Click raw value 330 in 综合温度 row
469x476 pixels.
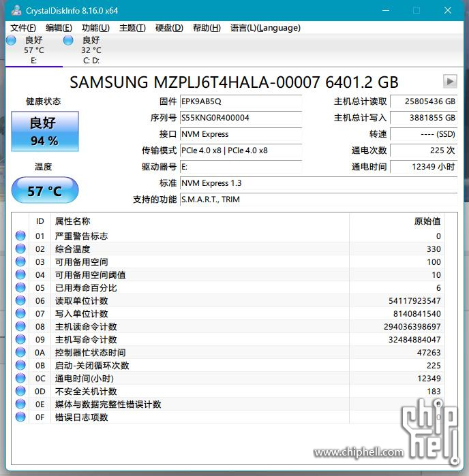[434, 249]
